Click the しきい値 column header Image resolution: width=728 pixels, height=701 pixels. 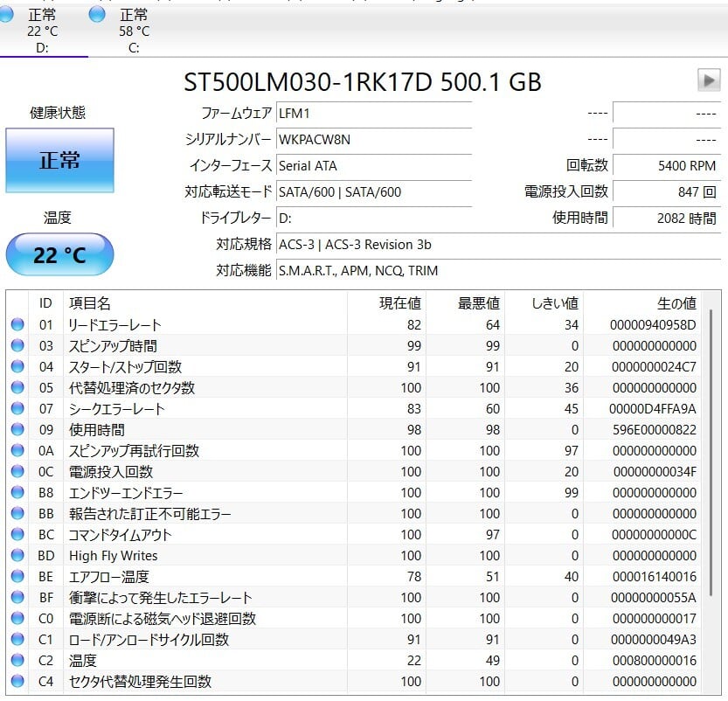(554, 303)
